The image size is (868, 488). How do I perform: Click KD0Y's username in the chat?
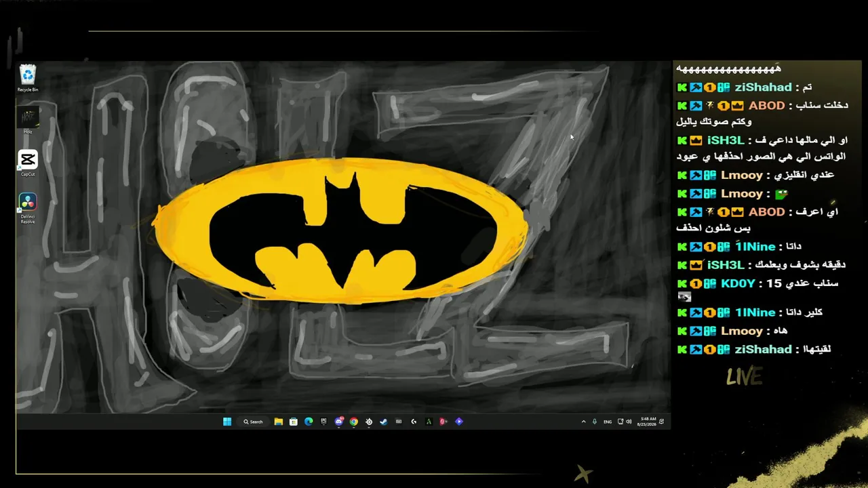[737, 283]
